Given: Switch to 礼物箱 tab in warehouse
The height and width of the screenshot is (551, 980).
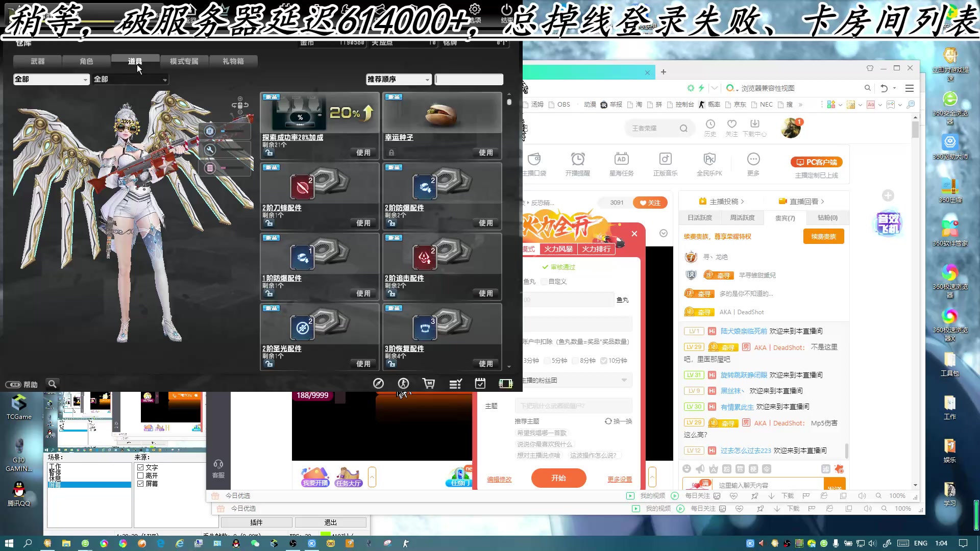Looking at the screenshot, I should pyautogui.click(x=233, y=61).
